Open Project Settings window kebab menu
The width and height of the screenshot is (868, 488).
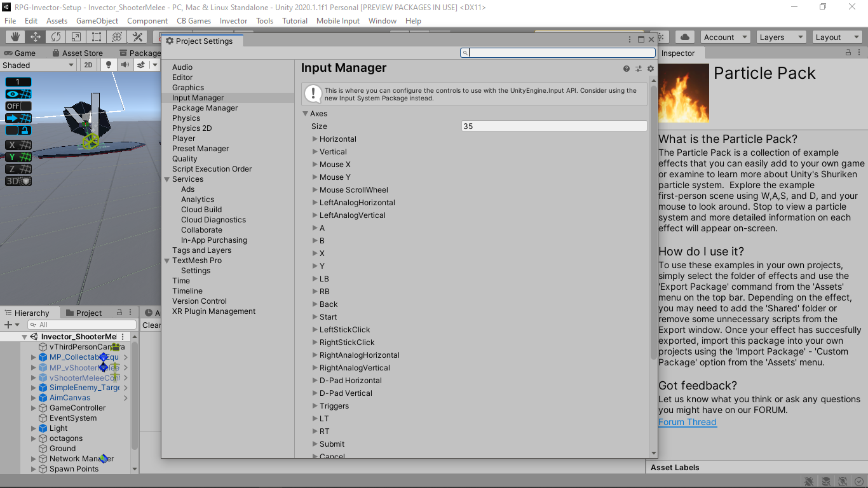point(630,39)
